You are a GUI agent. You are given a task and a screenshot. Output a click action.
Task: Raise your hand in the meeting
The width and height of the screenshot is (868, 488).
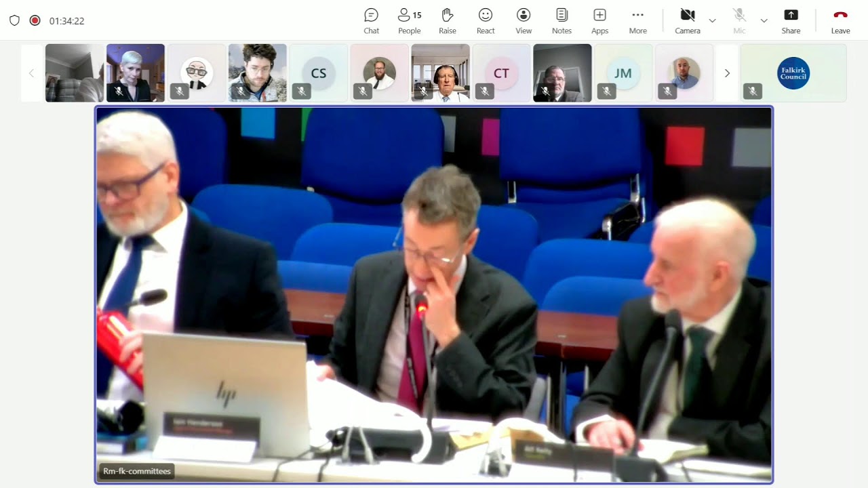[448, 21]
